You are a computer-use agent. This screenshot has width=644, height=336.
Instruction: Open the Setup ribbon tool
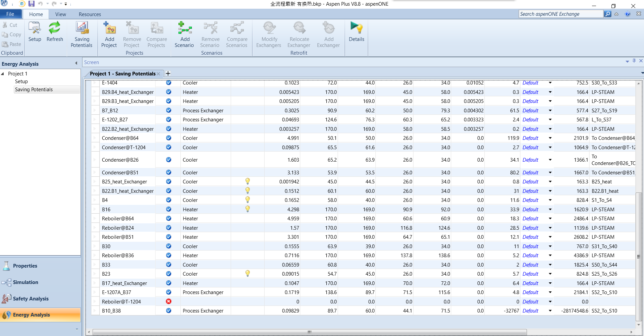(35, 32)
